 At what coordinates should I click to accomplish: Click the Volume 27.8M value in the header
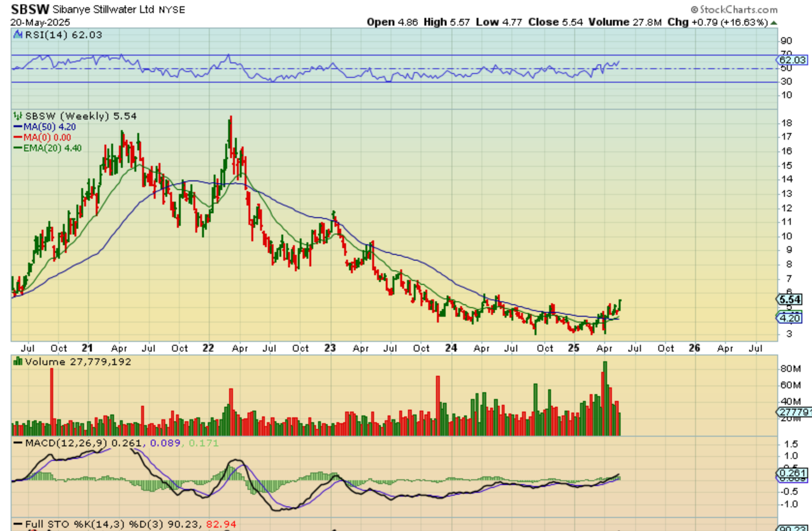point(625,22)
